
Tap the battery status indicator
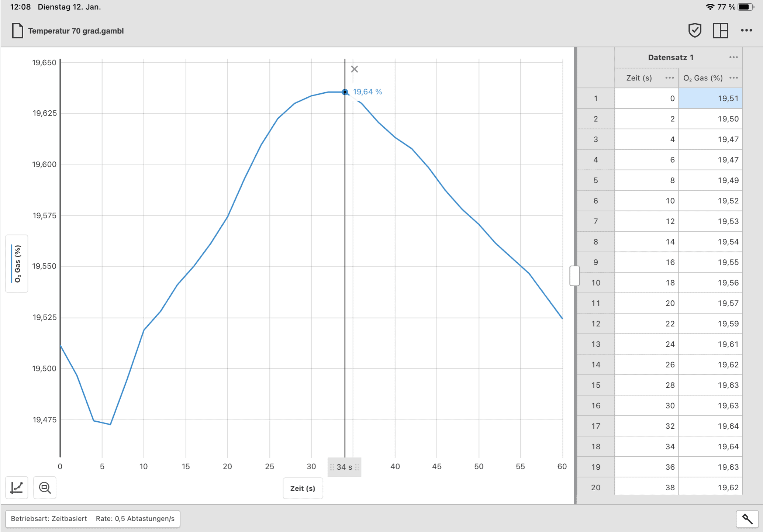[746, 7]
